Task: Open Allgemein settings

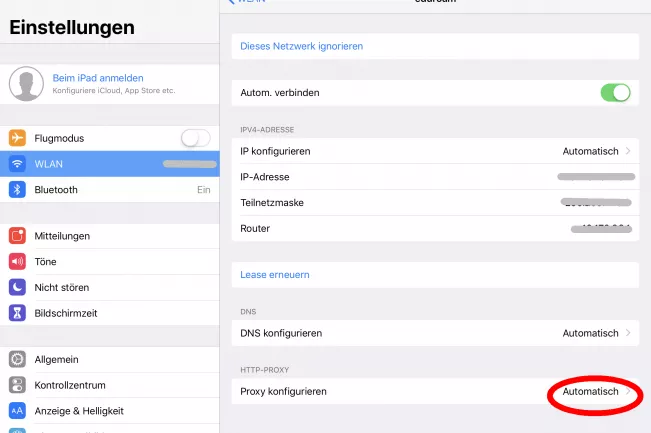Action: point(110,360)
